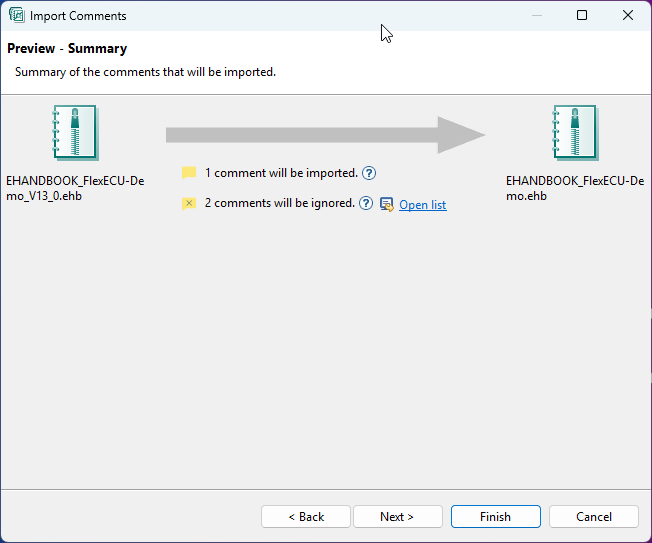Image resolution: width=652 pixels, height=543 pixels.
Task: Click the '2 comments will be ignored' text
Action: point(279,203)
